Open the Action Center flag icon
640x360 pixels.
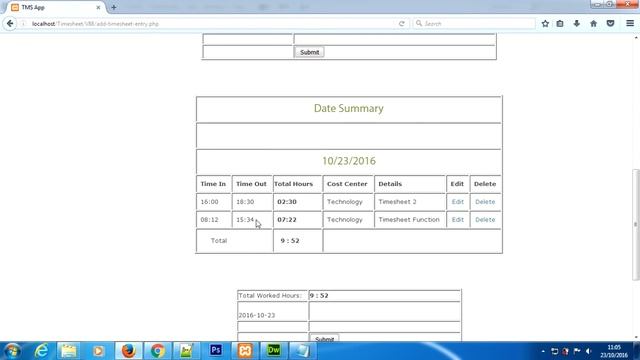tap(577, 351)
